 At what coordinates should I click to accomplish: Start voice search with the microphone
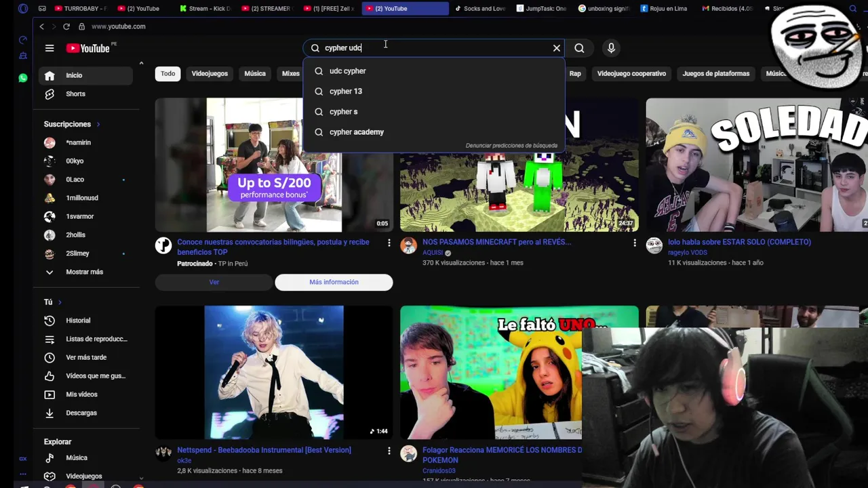point(611,48)
